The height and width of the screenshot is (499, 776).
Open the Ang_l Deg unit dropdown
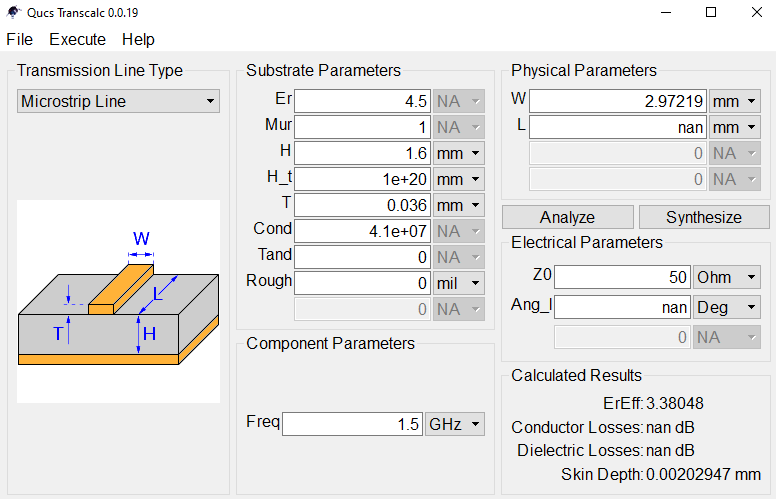(x=727, y=307)
